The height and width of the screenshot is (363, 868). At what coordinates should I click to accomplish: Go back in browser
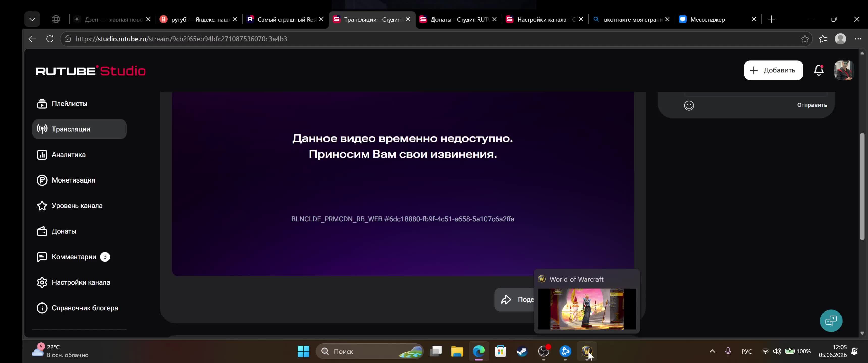(x=32, y=39)
